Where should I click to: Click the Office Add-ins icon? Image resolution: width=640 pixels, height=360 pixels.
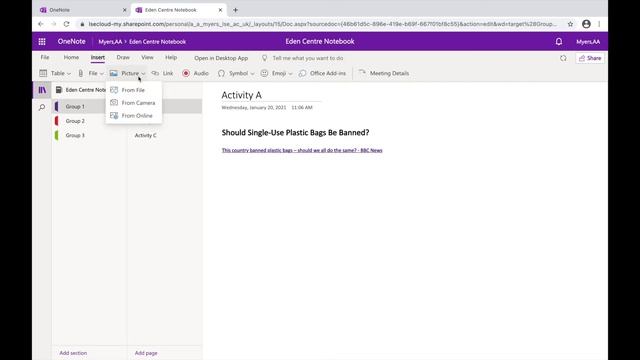pyautogui.click(x=302, y=73)
